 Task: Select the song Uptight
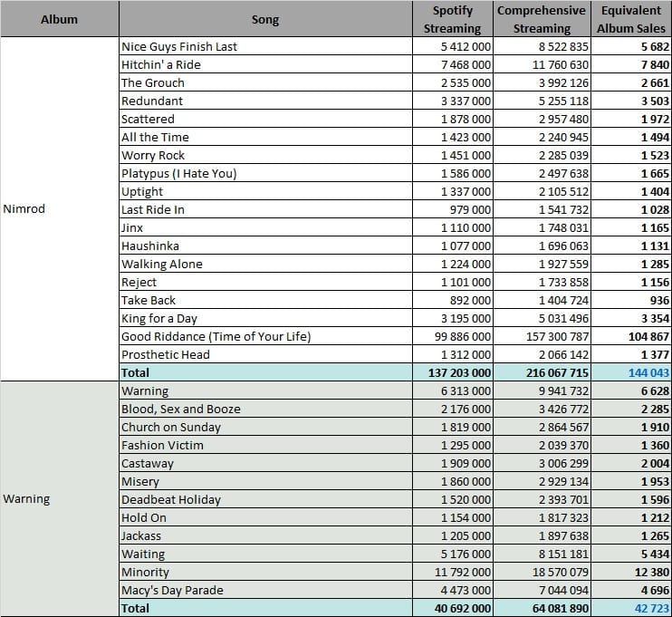[265, 191]
